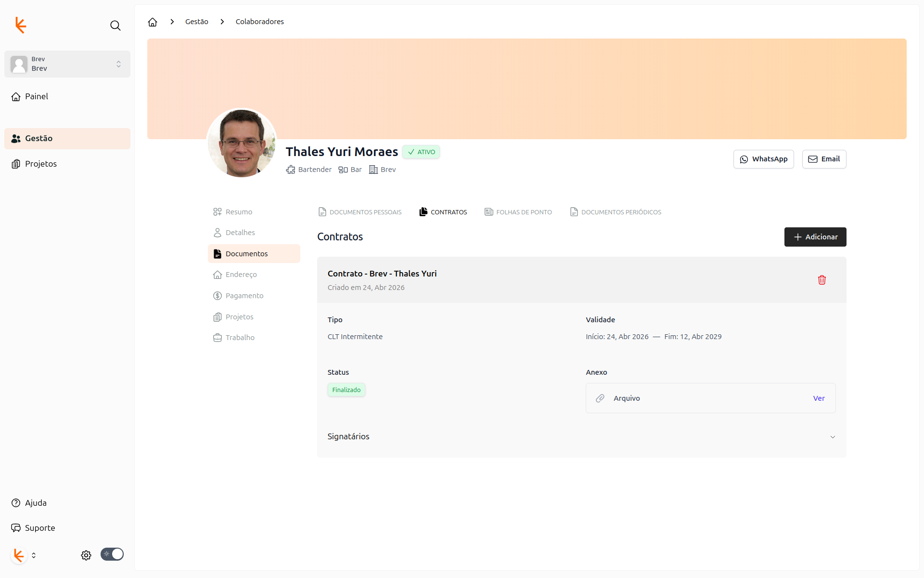Click the Brev orange logo top-left
The image size is (924, 578).
(x=20, y=25)
